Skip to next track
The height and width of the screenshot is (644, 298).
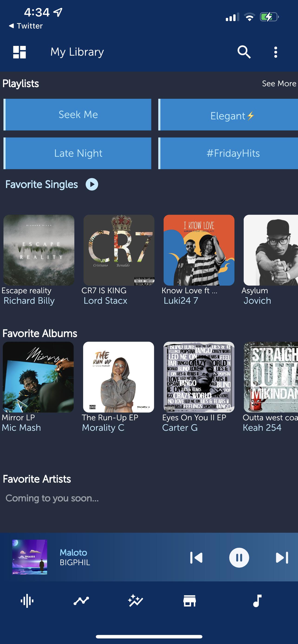pyautogui.click(x=282, y=558)
